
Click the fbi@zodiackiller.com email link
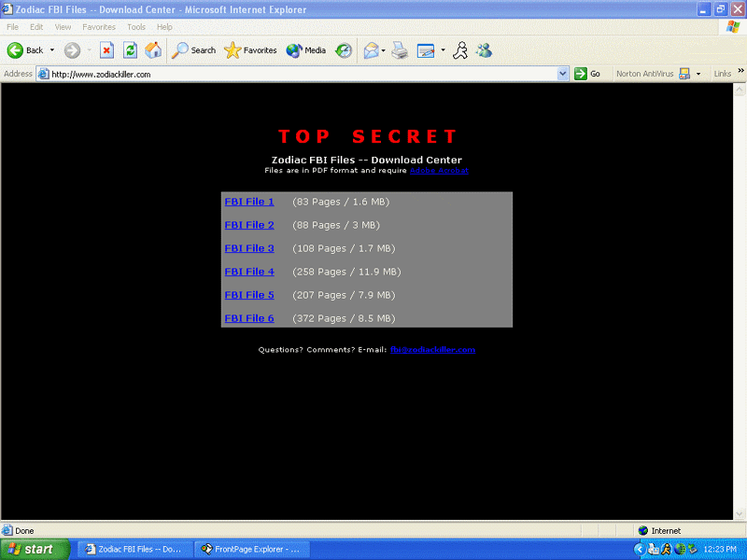(432, 350)
